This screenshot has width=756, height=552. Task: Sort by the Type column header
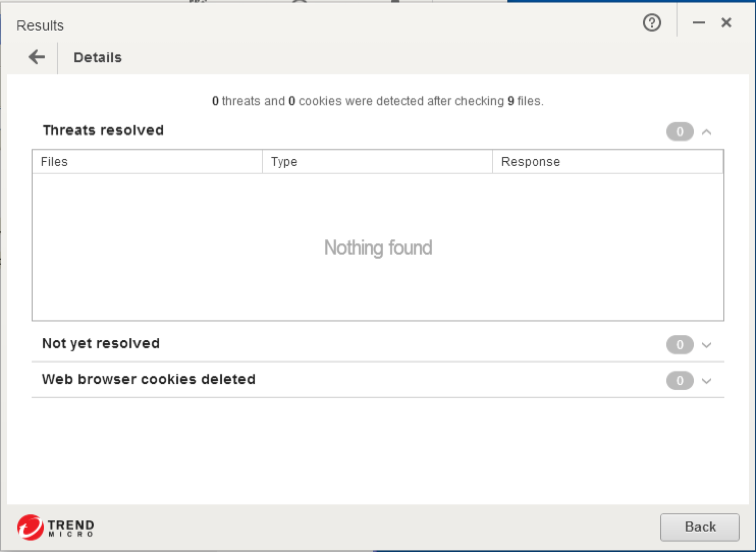pyautogui.click(x=377, y=162)
